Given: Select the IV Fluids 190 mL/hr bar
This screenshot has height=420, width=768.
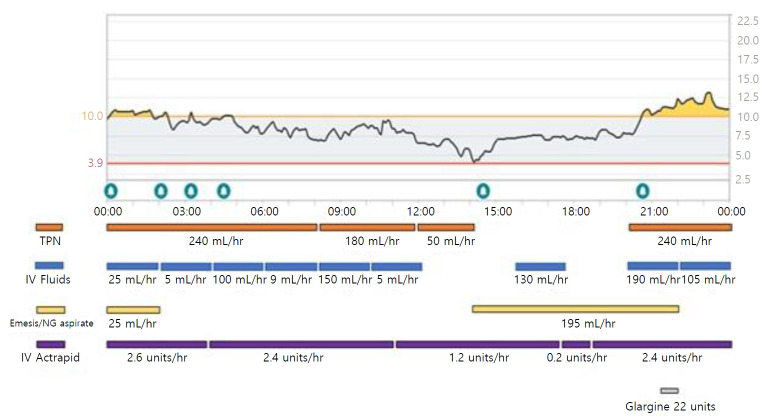Looking at the screenshot, I should [652, 266].
